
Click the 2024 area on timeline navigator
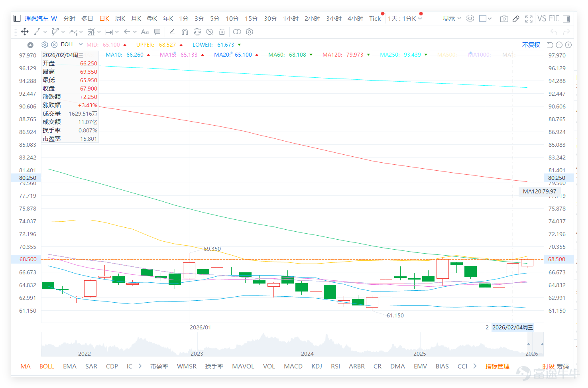coord(307,353)
